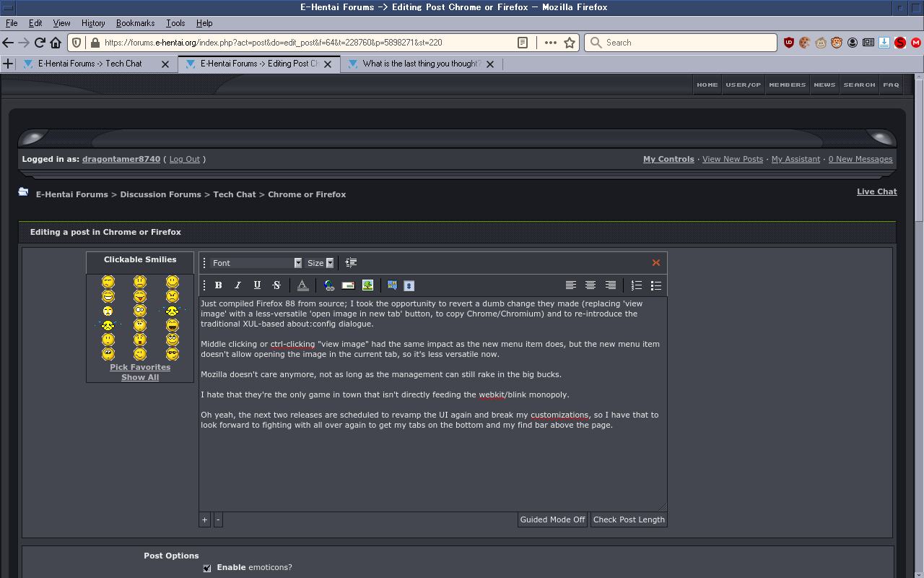
Task: Shrink the text area with minus button
Action: tap(218, 519)
